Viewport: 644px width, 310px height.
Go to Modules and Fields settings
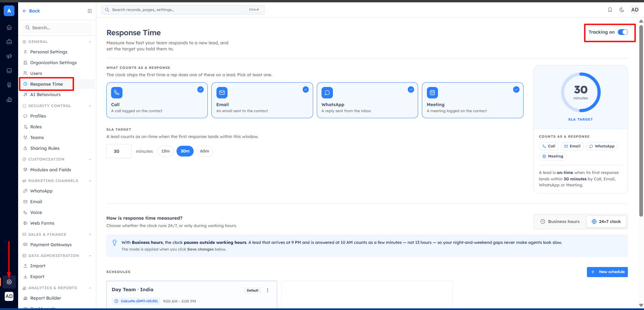51,170
